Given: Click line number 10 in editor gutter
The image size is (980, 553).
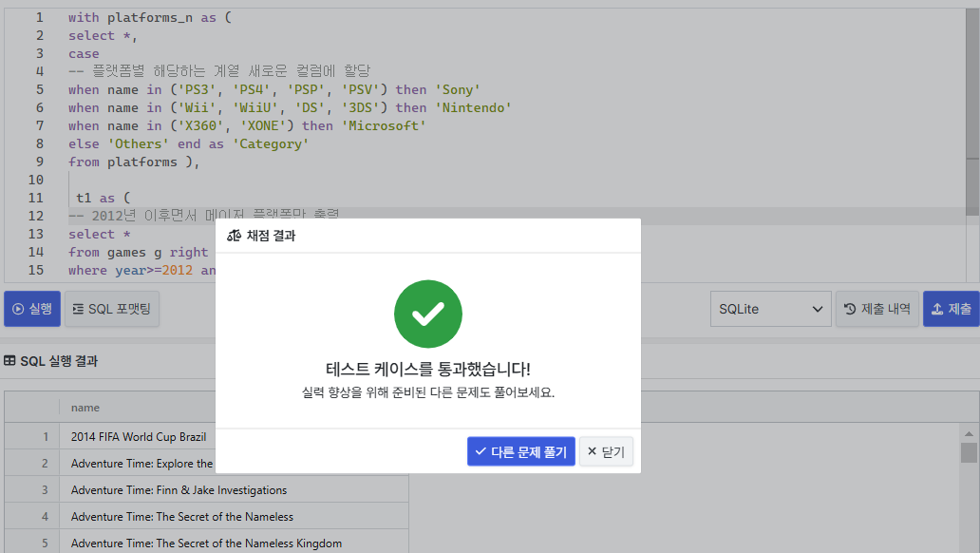Looking at the screenshot, I should (36, 181).
